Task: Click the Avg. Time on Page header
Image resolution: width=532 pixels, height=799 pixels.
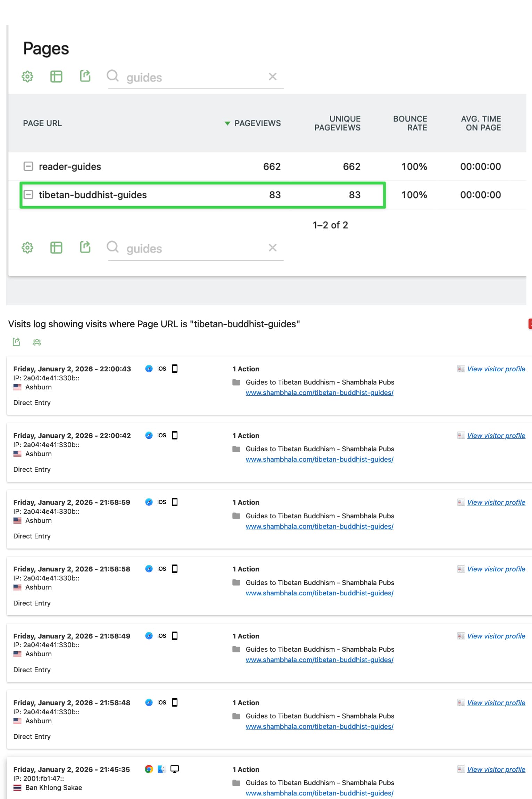Action: (481, 123)
